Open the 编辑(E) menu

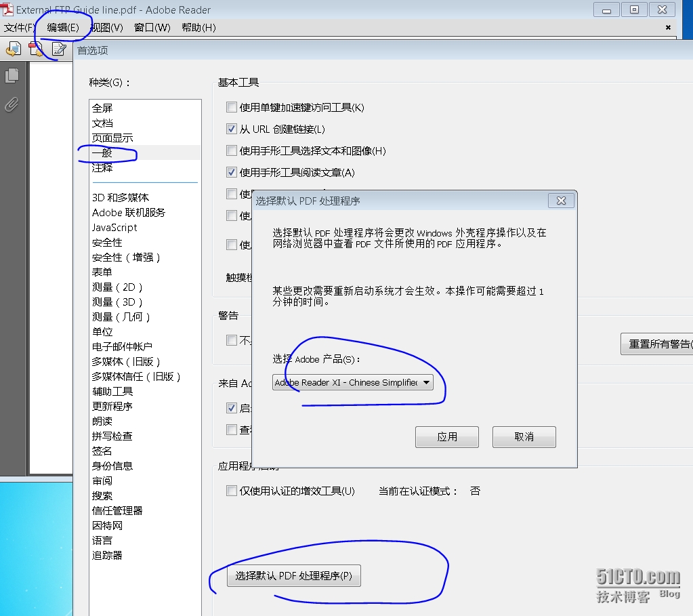click(63, 28)
